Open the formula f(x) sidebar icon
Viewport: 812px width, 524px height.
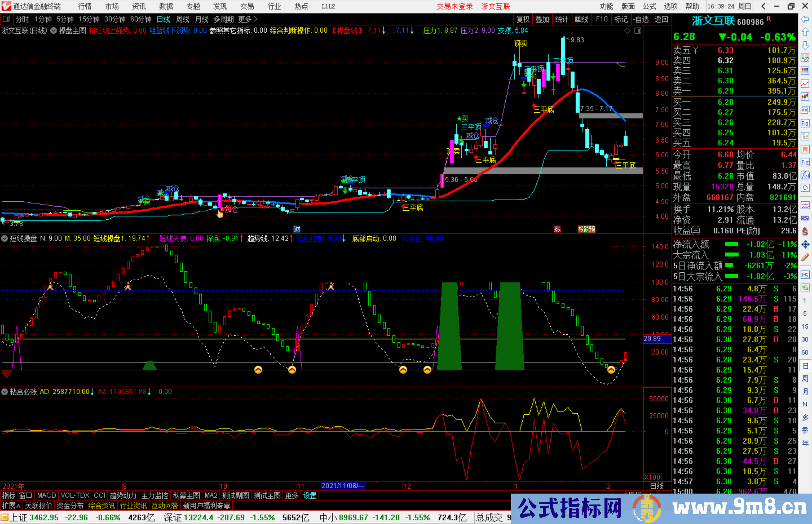coord(805,175)
